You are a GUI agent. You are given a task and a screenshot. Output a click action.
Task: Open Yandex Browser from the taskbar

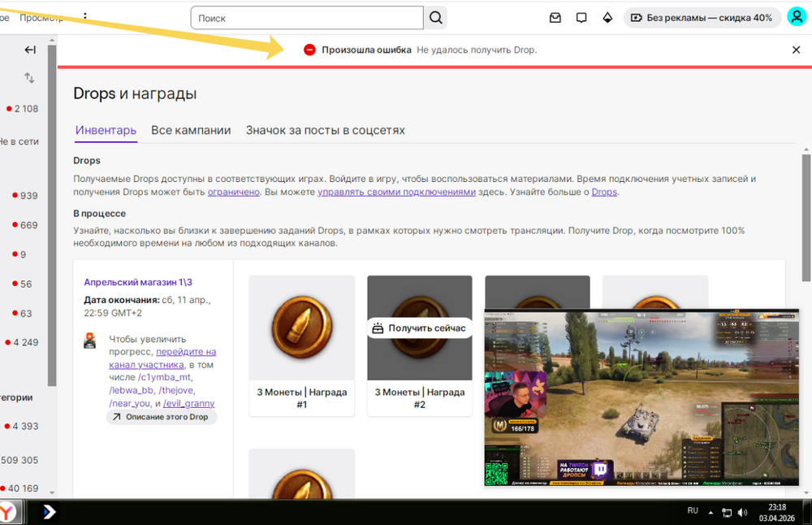point(9,512)
